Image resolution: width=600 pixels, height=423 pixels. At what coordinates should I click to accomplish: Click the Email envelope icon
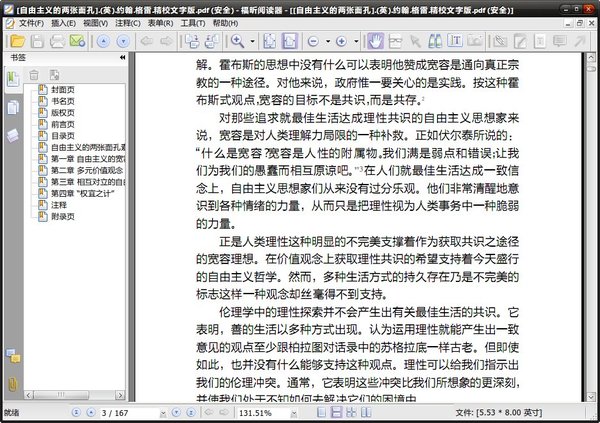point(77,41)
